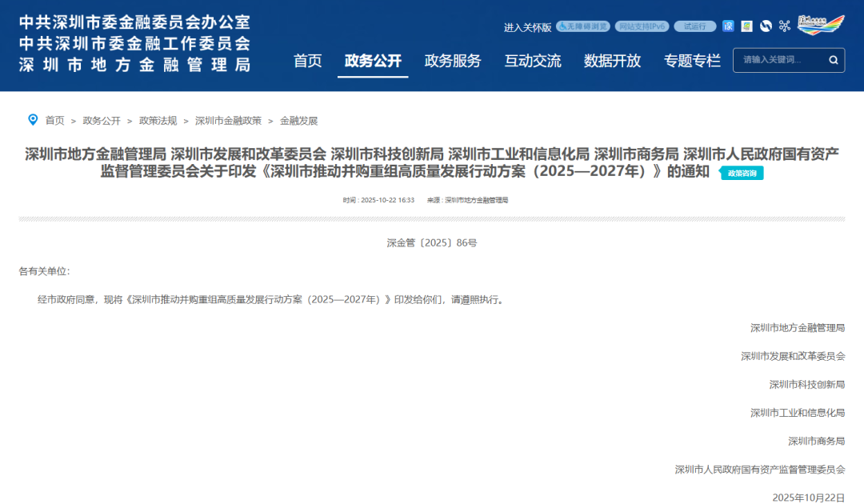Click the colorful Shenzhen China logo
864x504 pixels.
coord(821,24)
